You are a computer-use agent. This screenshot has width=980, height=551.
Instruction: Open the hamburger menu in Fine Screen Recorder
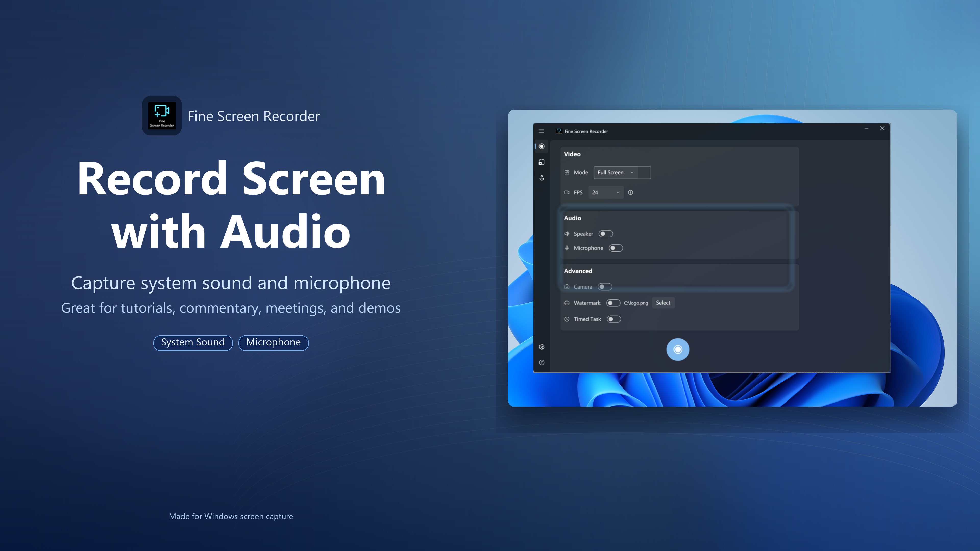(541, 131)
